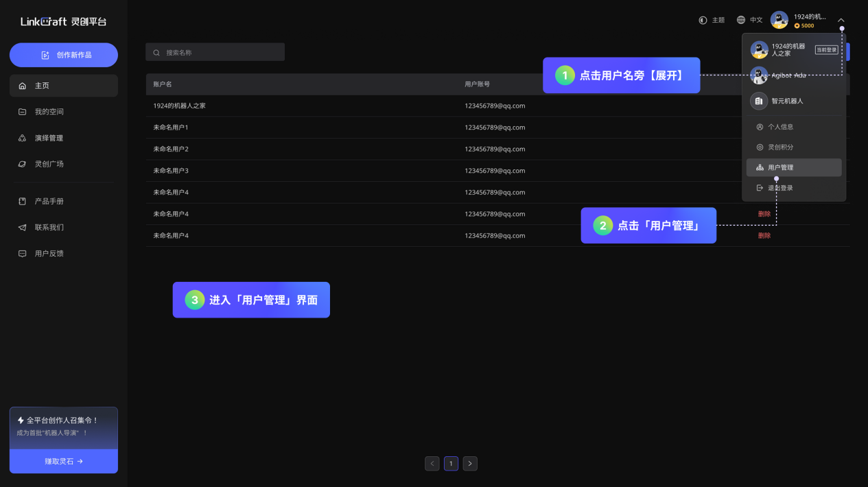Click the 用户反馈 chat icon
The width and height of the screenshot is (868, 487).
pyautogui.click(x=22, y=254)
